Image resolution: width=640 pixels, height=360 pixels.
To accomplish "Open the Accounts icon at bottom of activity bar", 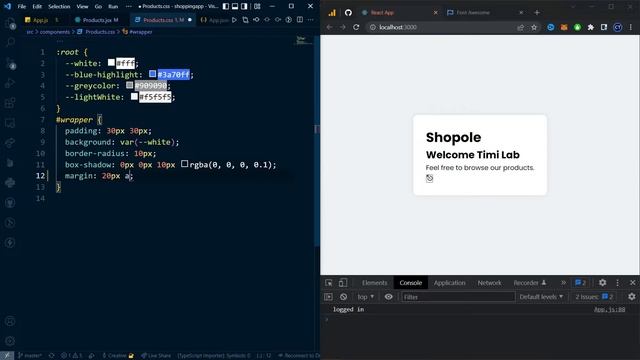I will click(10, 321).
